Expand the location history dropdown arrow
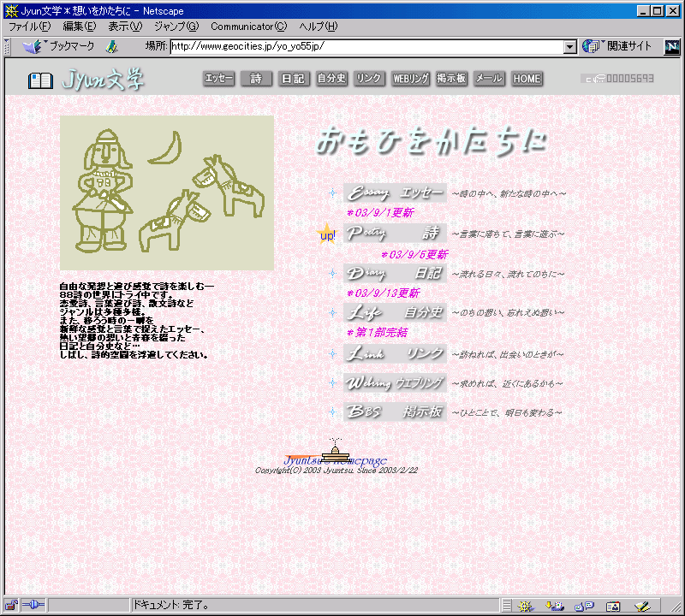The height and width of the screenshot is (616, 685). point(569,47)
